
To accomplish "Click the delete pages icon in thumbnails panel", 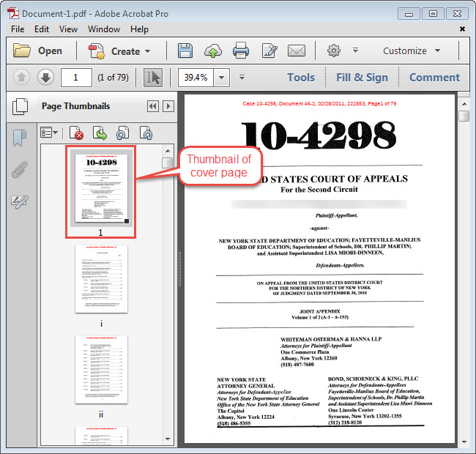I will [x=77, y=133].
